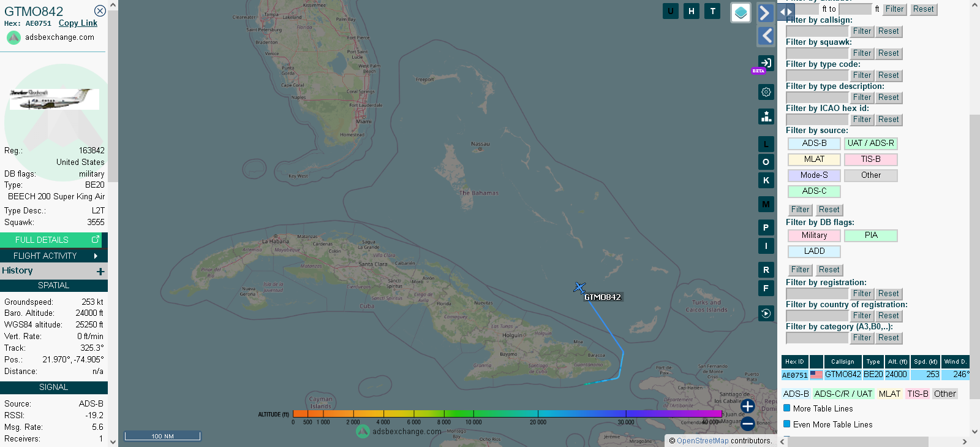980x447 pixels.
Task: Toggle the UAT / ADS-R source filter
Action: click(x=870, y=143)
